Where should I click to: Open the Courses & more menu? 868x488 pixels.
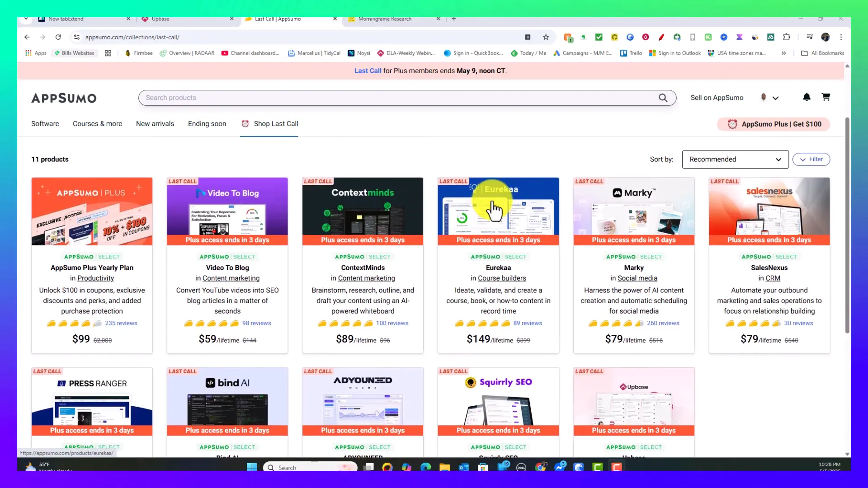point(97,124)
